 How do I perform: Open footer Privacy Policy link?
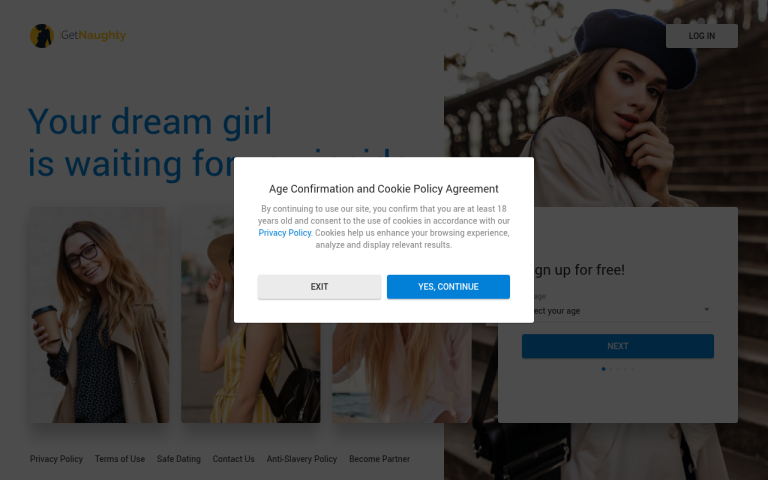tap(56, 459)
